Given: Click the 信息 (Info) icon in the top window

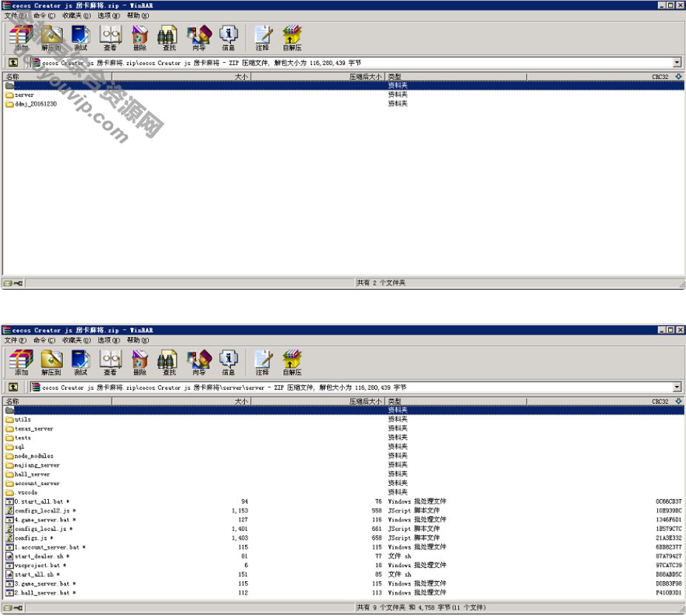Looking at the screenshot, I should click(x=229, y=38).
